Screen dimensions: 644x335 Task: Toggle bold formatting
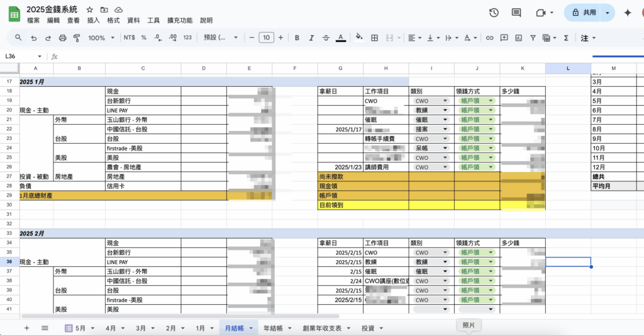297,38
